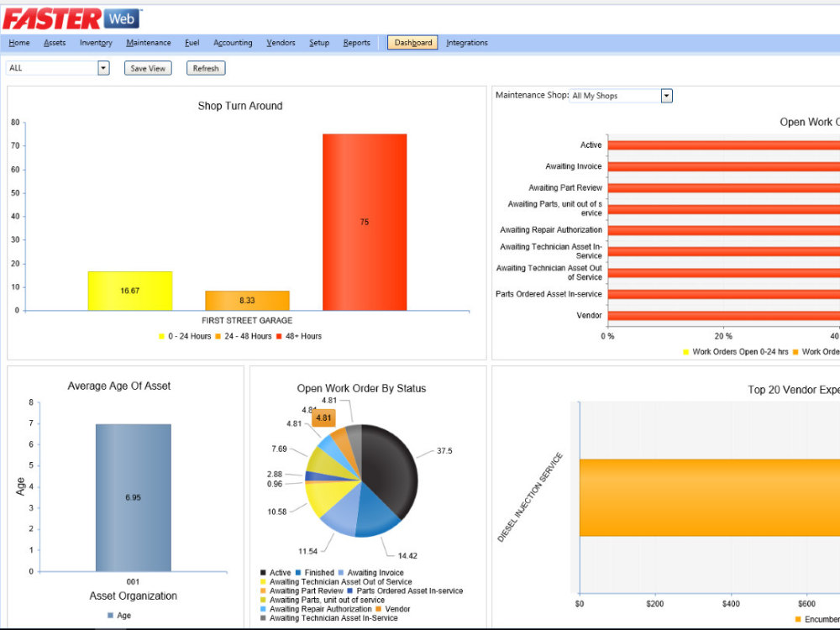
Task: Click the Awaiting Technician Asset In-Service legend entry
Action: pyautogui.click(x=329, y=618)
